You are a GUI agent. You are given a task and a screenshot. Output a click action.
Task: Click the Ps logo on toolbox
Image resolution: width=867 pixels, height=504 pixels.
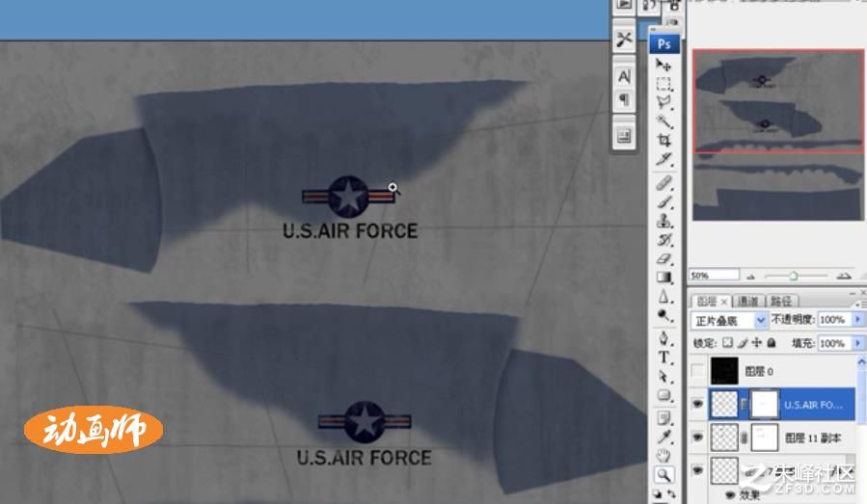(x=664, y=43)
